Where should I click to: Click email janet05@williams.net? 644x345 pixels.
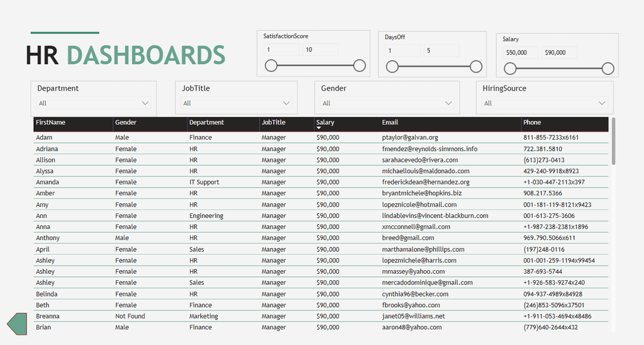point(413,316)
